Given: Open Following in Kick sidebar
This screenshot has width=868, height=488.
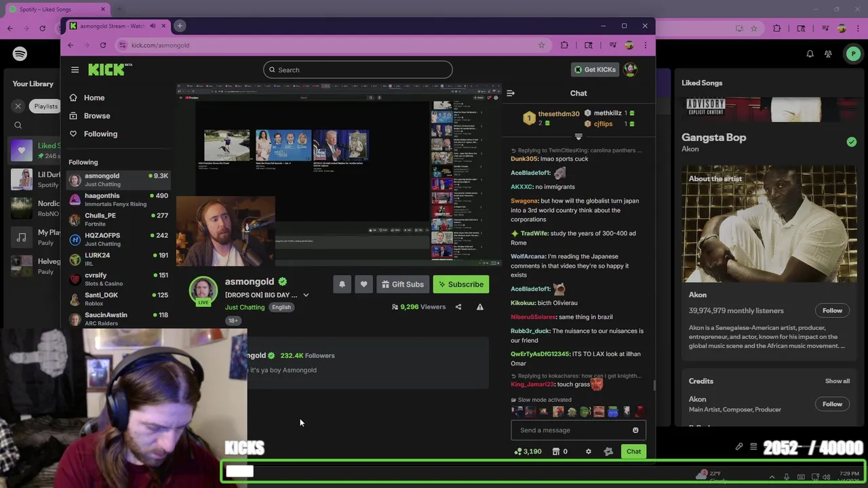Looking at the screenshot, I should coord(100,134).
